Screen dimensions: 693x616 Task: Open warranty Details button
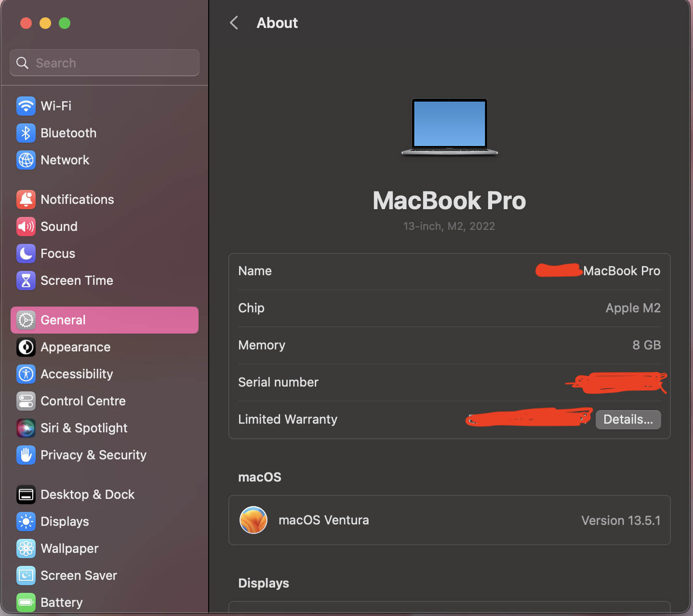(x=628, y=419)
